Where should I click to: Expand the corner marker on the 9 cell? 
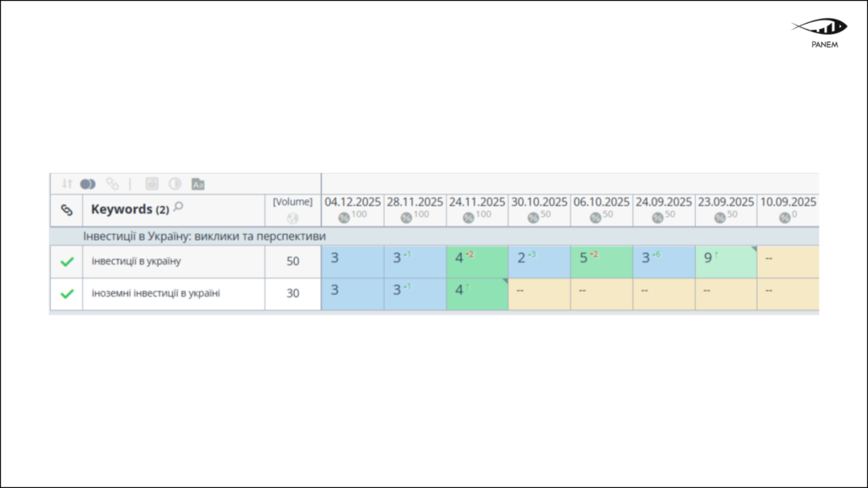tap(754, 247)
